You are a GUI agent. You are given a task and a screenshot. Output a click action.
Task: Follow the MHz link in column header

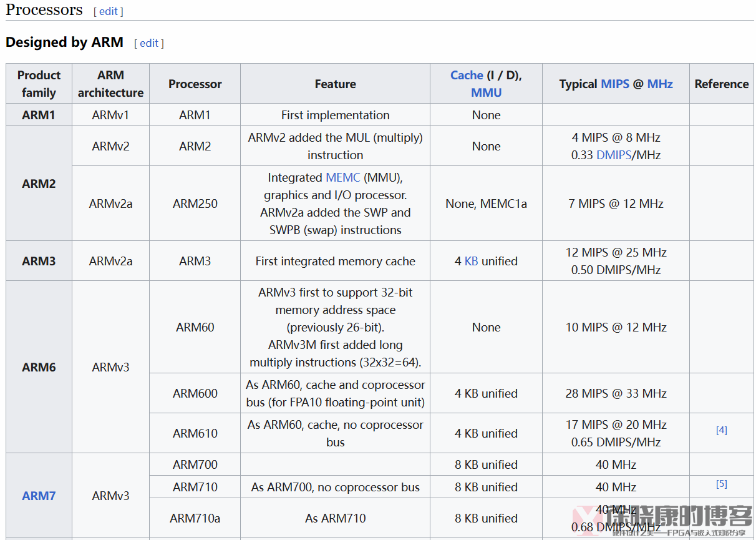[x=660, y=84]
